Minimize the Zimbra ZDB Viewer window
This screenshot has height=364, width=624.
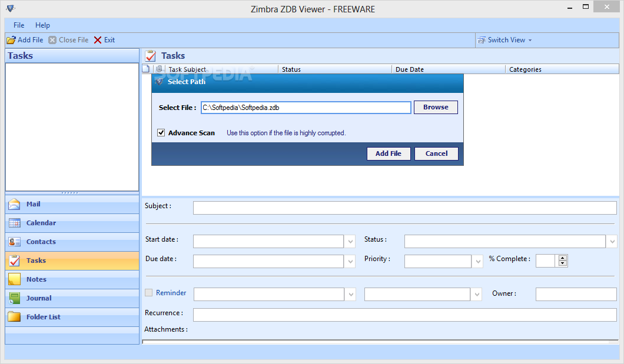[x=569, y=7]
